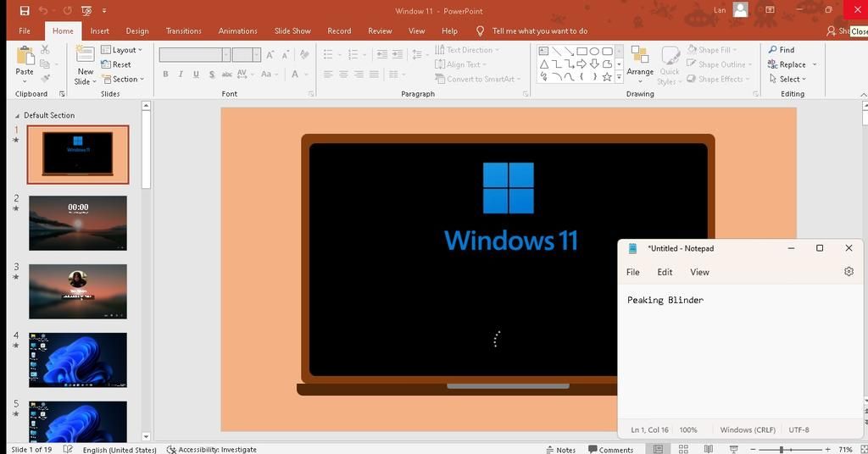Open Comments from the status bar
Viewport: 868px width, 454px height.
coord(610,450)
